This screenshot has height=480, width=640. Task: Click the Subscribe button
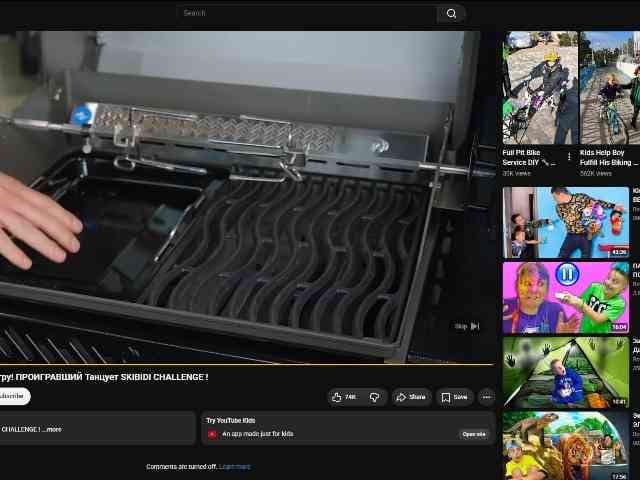(14, 396)
